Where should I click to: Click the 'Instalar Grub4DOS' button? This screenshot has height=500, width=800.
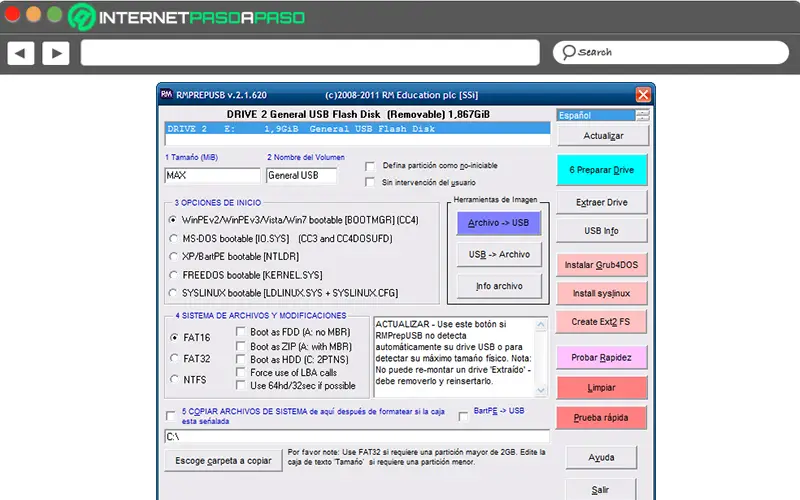coord(602,265)
